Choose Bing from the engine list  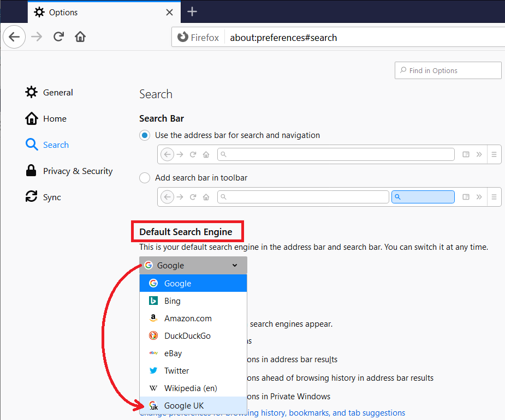193,301
